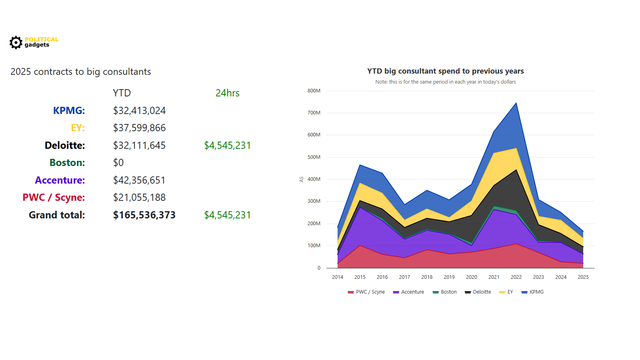The width and height of the screenshot is (640, 360).
Task: Click the KPMG blue legend marker
Action: 524,292
